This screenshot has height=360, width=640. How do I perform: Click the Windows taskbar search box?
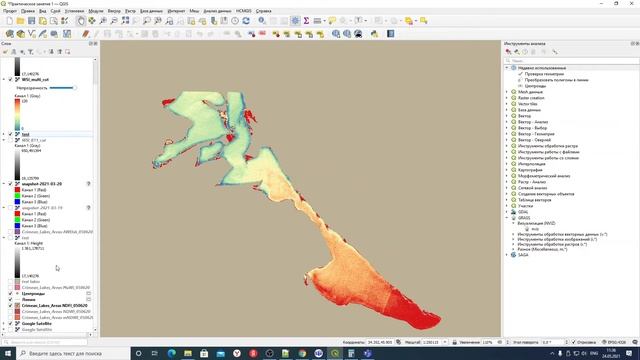(73, 353)
